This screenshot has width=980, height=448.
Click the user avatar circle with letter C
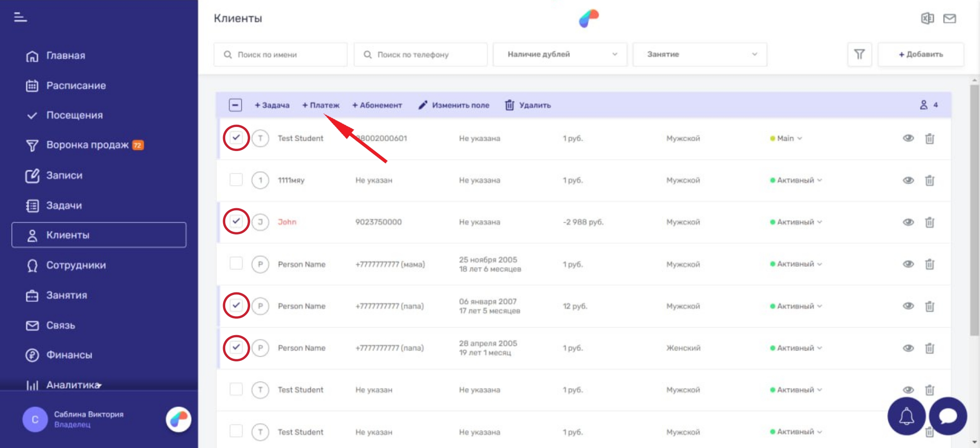coord(35,419)
